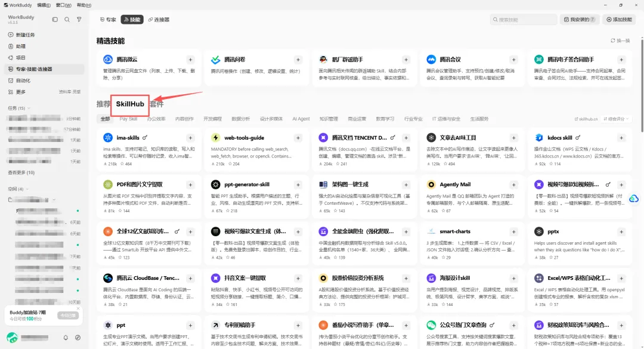Open the notification bell at sidebar bottom
This screenshot has width=644, height=349.
pyautogui.click(x=66, y=338)
